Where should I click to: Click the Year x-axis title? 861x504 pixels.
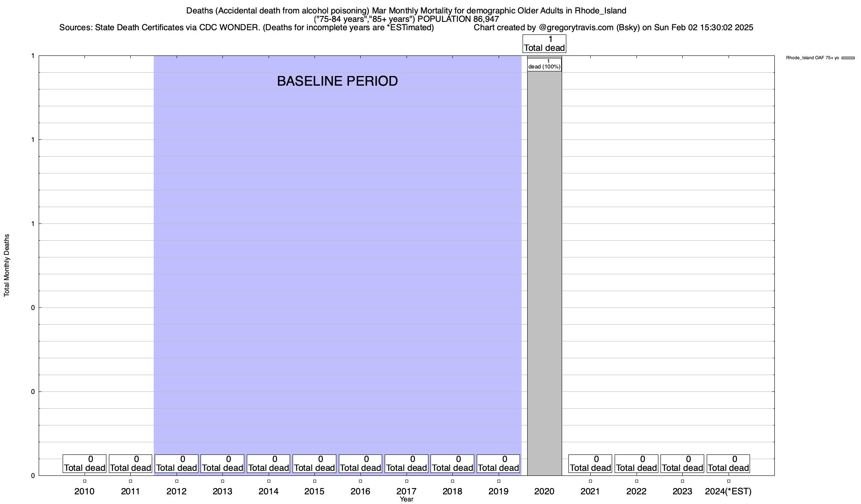pyautogui.click(x=407, y=499)
